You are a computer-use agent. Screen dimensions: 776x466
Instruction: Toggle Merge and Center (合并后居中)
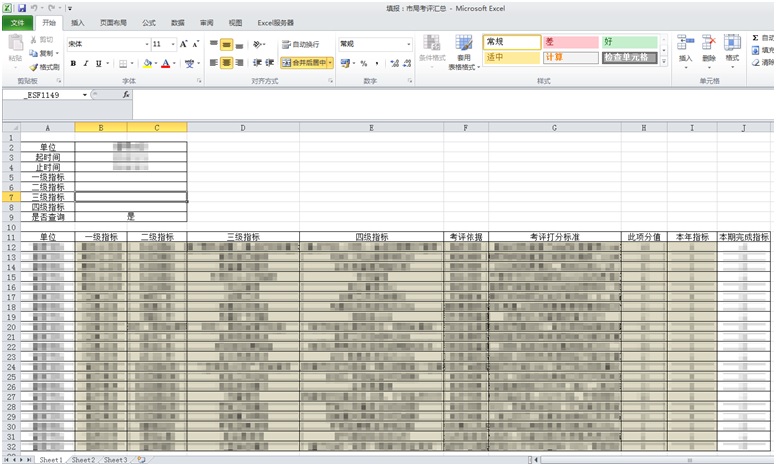(x=306, y=63)
